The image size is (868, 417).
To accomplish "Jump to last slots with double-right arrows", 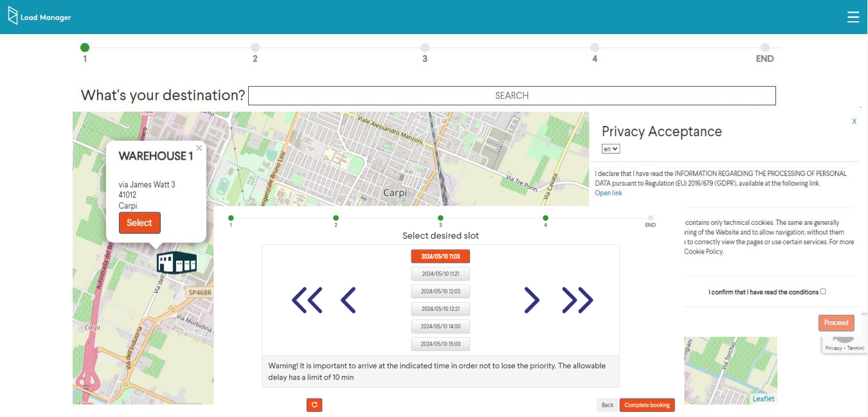I will tap(577, 300).
